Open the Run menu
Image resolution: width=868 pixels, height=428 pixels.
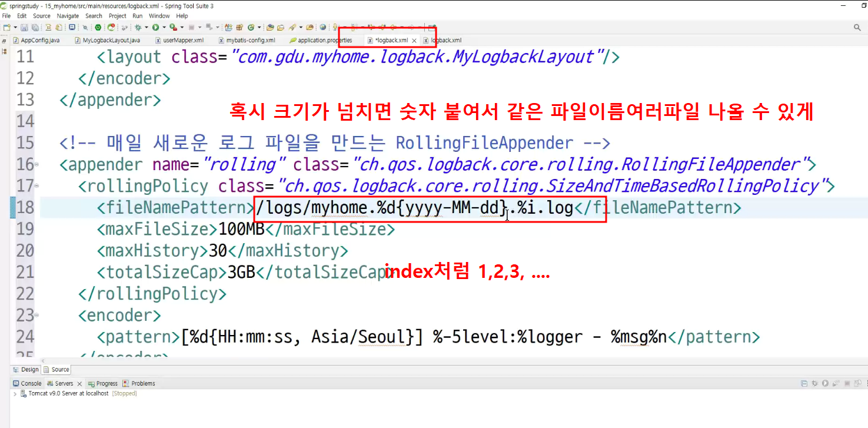pyautogui.click(x=138, y=16)
